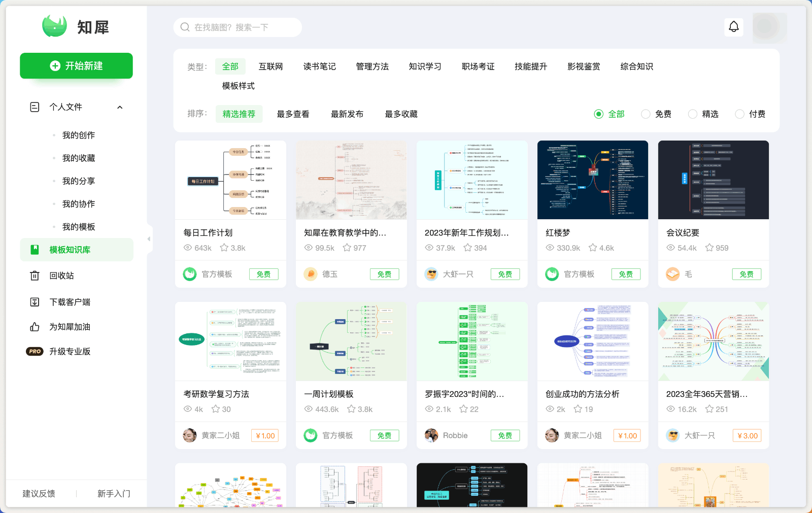Viewport: 812px width, 513px height.
Task: Open 新手入门 at the bottom left
Action: pos(114,493)
